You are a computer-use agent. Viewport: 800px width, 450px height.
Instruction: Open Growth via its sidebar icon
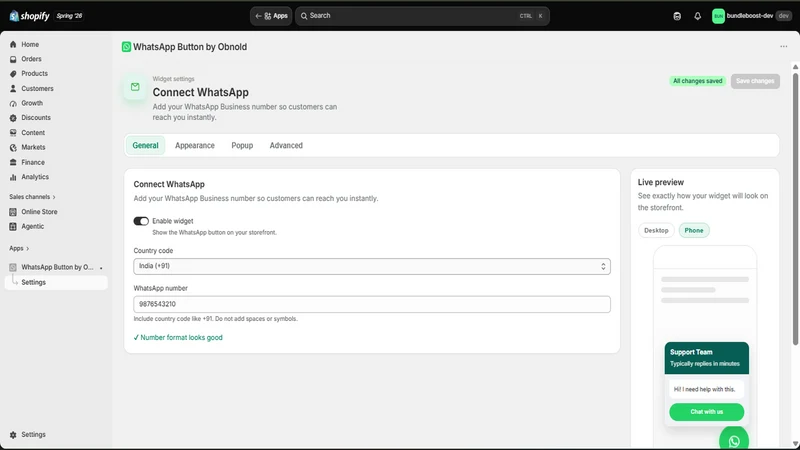click(x=13, y=103)
